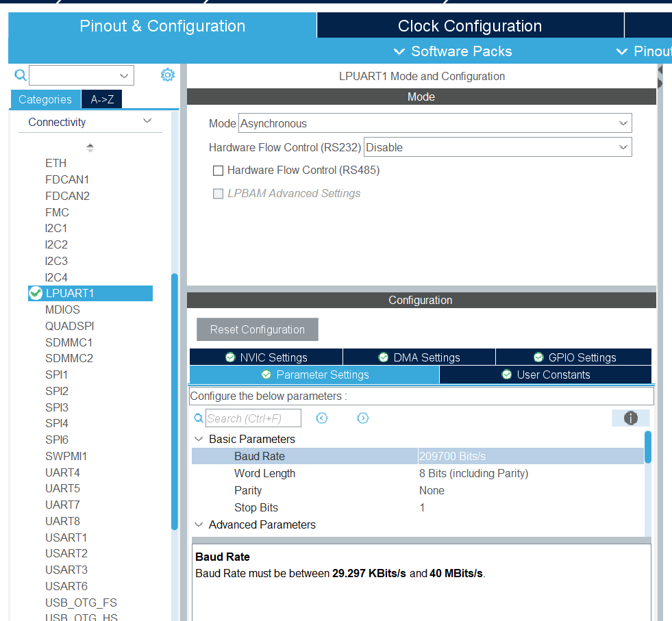Click the Reset Configuration button

click(x=258, y=329)
